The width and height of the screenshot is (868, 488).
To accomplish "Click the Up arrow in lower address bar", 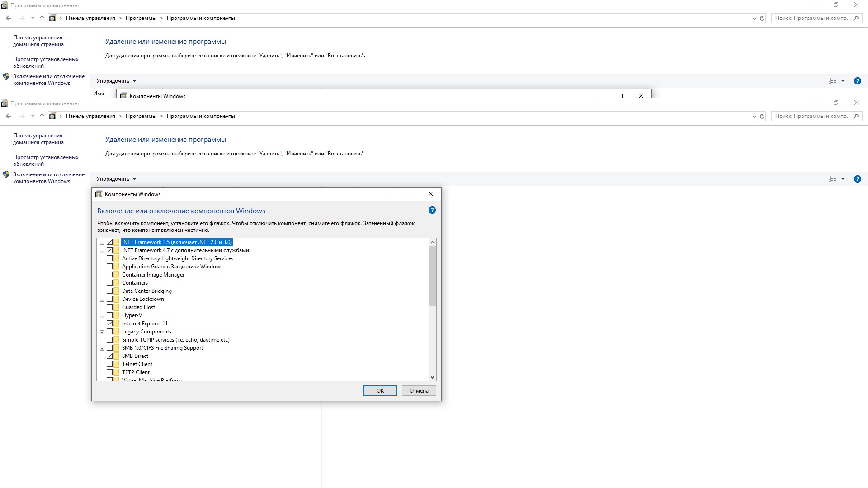I will (42, 116).
